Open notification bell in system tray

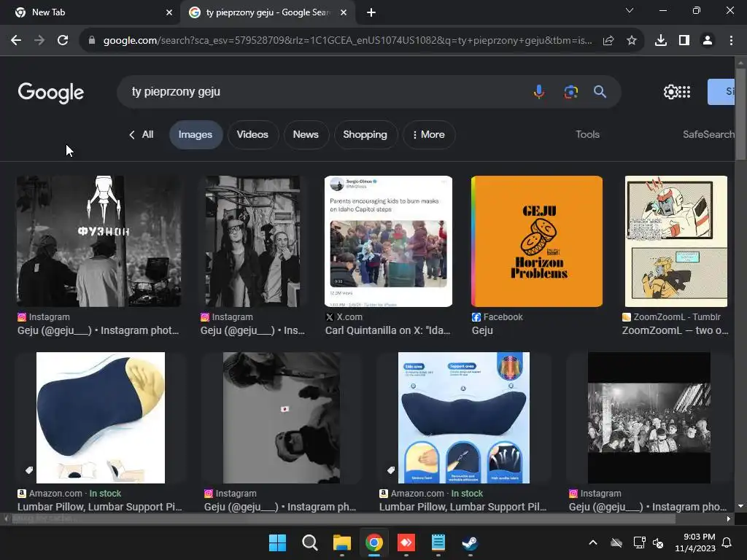click(727, 542)
